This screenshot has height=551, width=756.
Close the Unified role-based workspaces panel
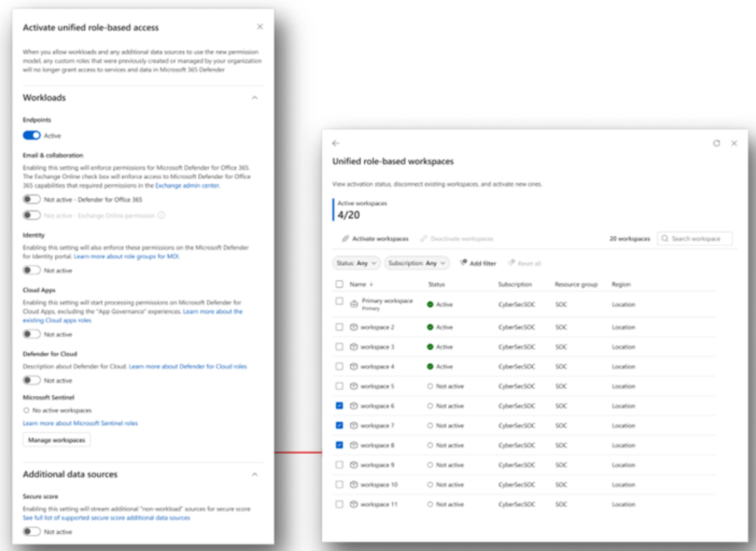pos(734,143)
